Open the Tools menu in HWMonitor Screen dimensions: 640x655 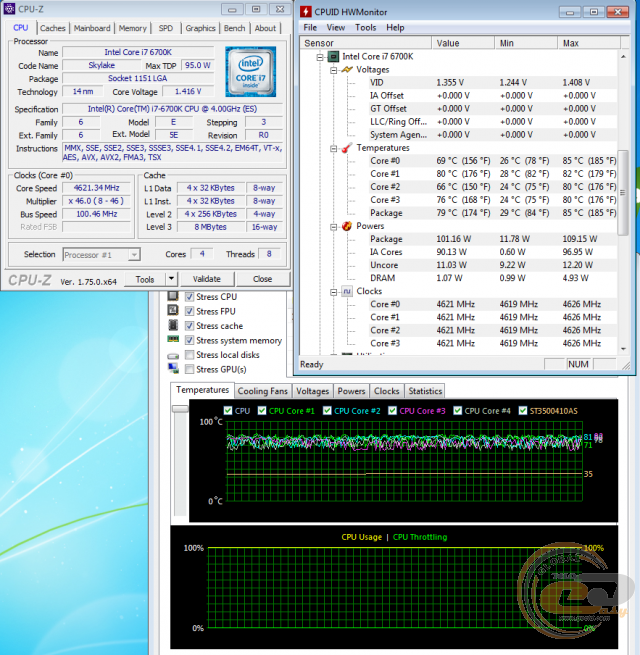366,28
